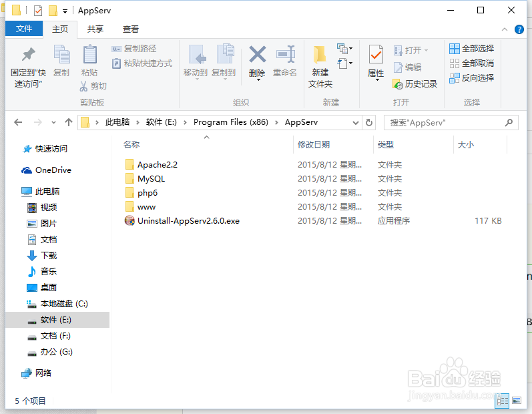Viewport: 532px width, 414px height.
Task: Select the php6 folder
Action: (x=141, y=193)
